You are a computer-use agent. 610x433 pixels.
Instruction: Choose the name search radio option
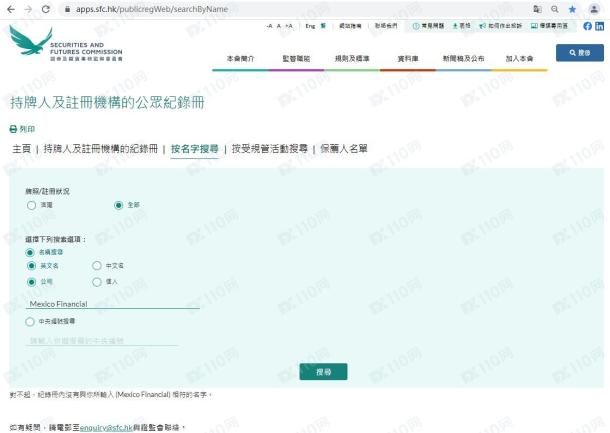point(30,252)
